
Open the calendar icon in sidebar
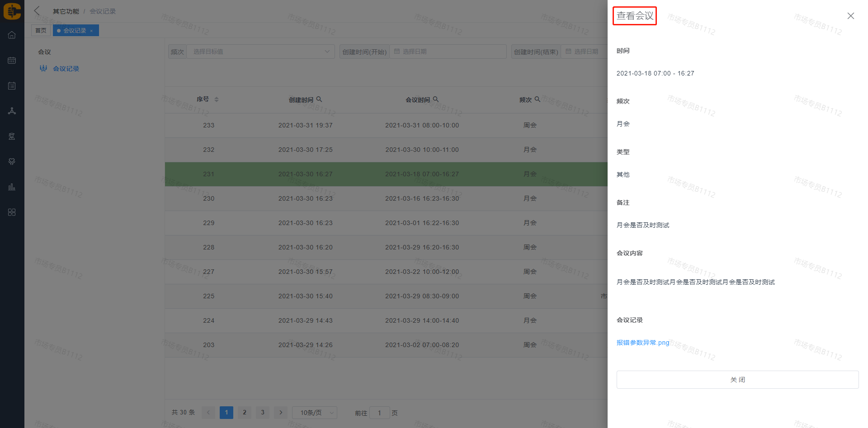click(12, 61)
